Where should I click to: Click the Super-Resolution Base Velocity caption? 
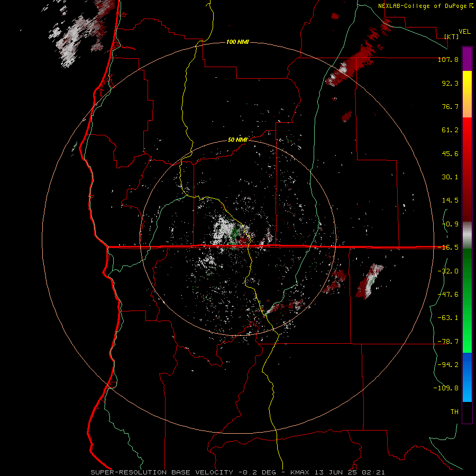pos(237,472)
